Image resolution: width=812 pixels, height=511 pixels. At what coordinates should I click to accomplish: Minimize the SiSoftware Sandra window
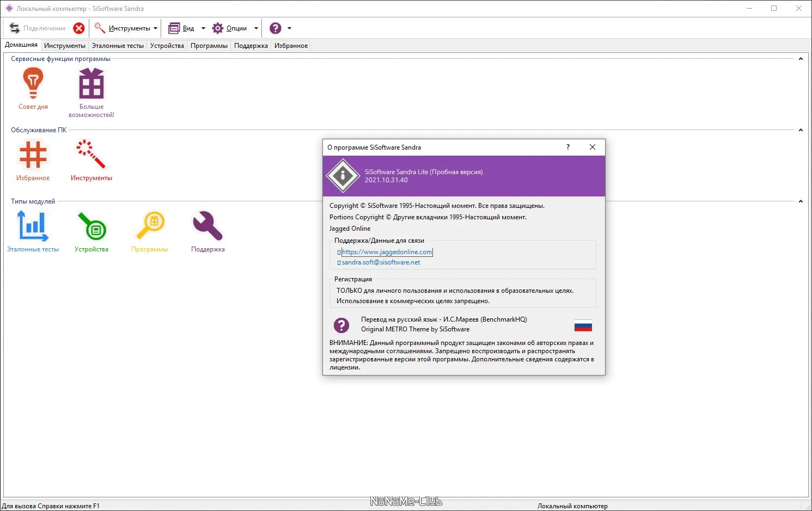(749, 8)
